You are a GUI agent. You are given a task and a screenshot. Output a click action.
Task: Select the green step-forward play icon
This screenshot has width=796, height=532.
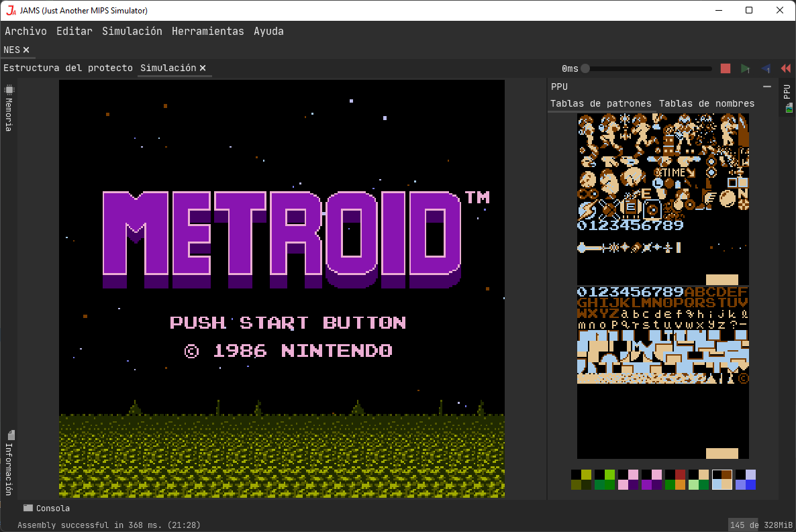pyautogui.click(x=746, y=68)
